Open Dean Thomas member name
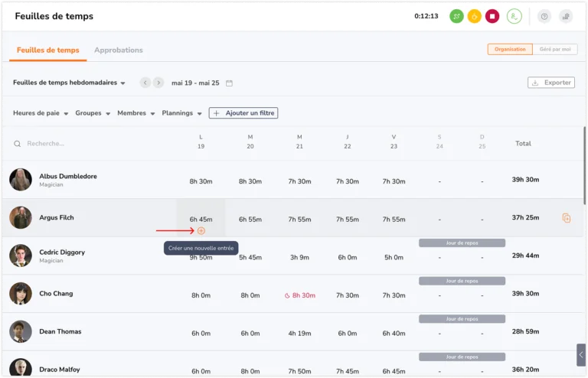The height and width of the screenshot is (378, 588). (x=60, y=331)
